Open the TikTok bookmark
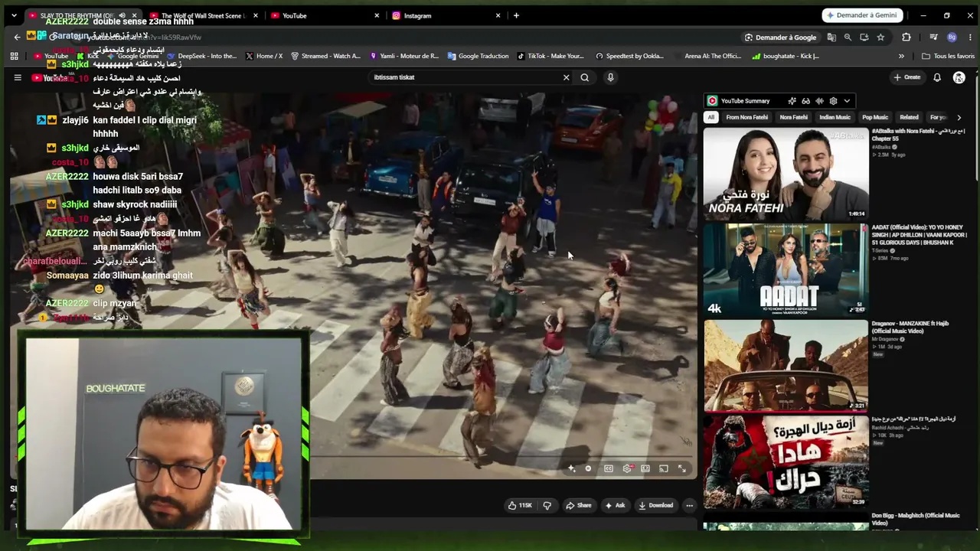980x551 pixels. click(x=550, y=56)
